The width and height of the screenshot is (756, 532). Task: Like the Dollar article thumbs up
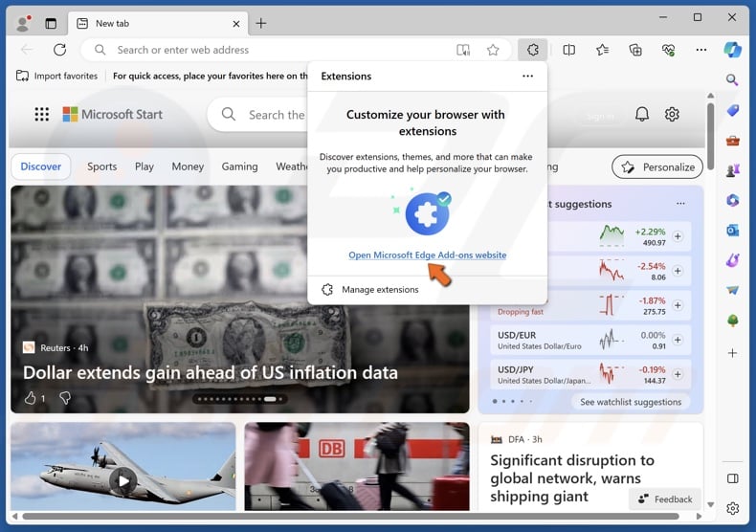(x=31, y=398)
